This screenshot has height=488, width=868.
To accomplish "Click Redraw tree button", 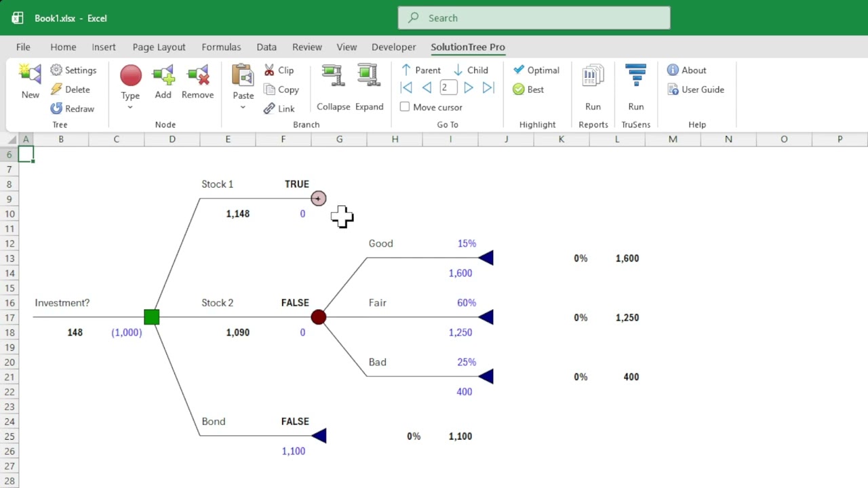I will (x=72, y=108).
